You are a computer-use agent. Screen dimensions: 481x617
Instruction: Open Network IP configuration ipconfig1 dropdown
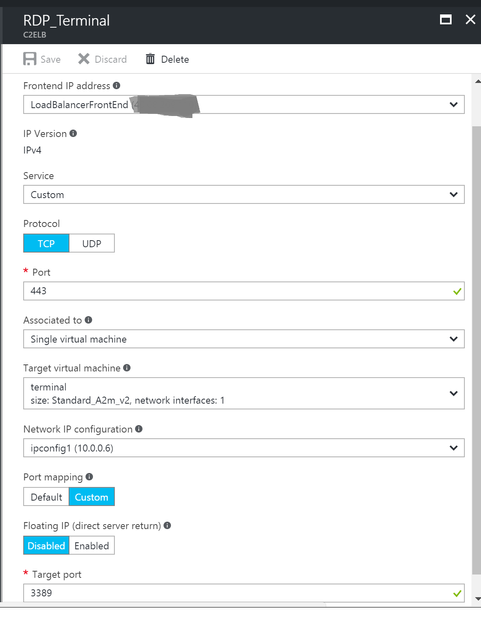pos(244,448)
